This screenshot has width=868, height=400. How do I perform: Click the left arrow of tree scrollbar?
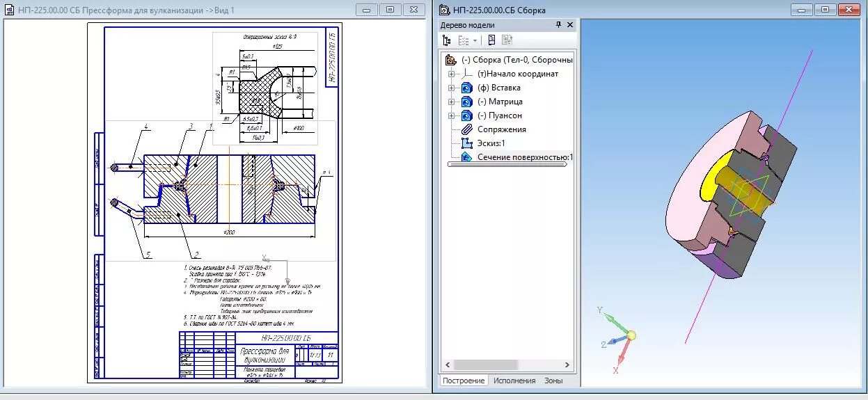click(449, 365)
